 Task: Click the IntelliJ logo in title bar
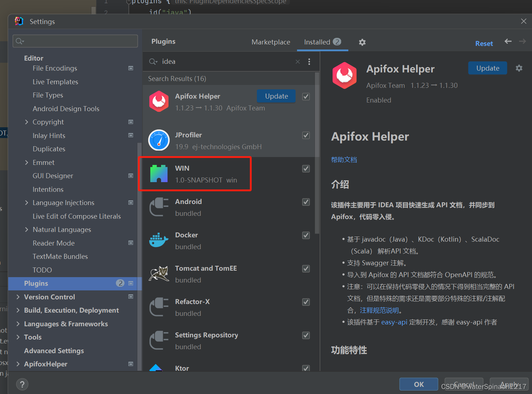click(19, 21)
